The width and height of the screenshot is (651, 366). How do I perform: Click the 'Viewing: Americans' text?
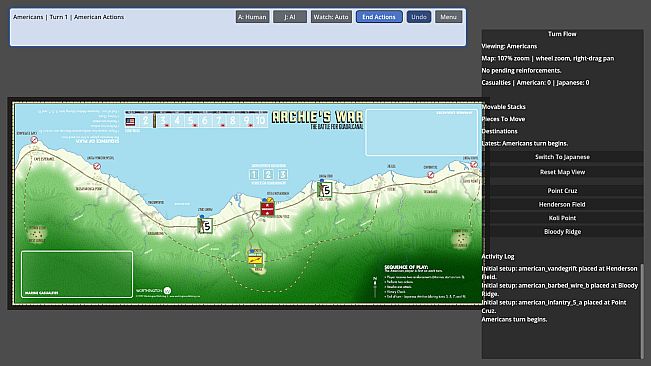click(509, 46)
